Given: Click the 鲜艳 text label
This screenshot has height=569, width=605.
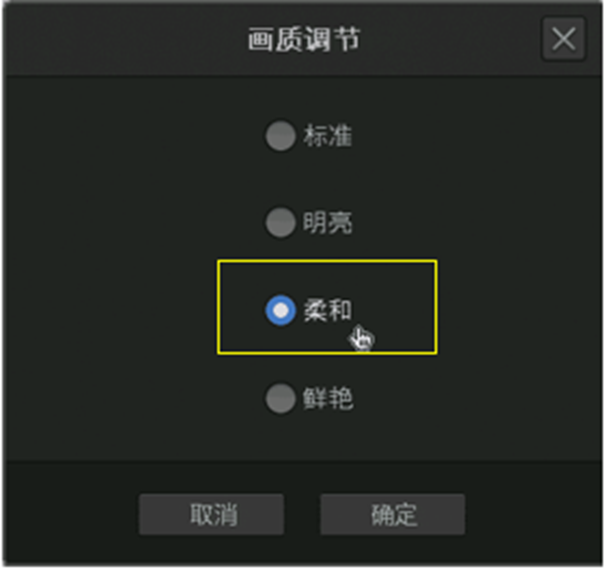Looking at the screenshot, I should point(328,398).
